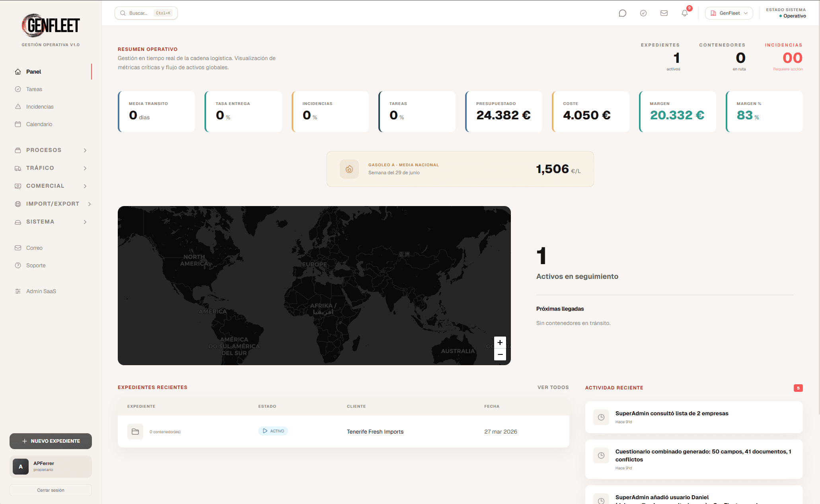
Task: Click the Media Transito 0 dias card
Action: tap(156, 111)
